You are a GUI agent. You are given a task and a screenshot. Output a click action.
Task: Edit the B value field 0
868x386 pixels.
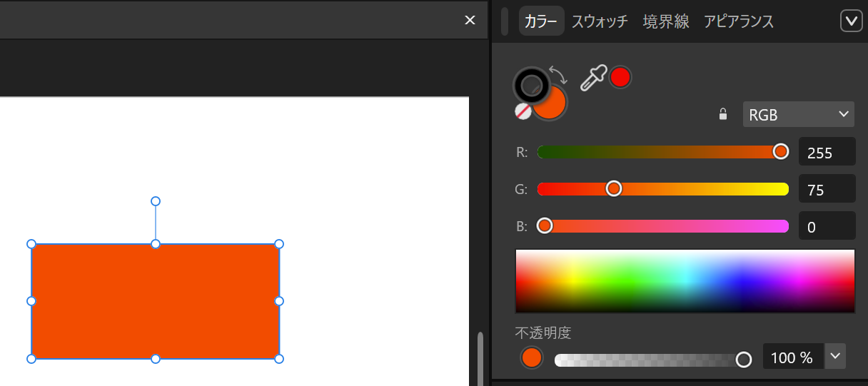(x=827, y=226)
